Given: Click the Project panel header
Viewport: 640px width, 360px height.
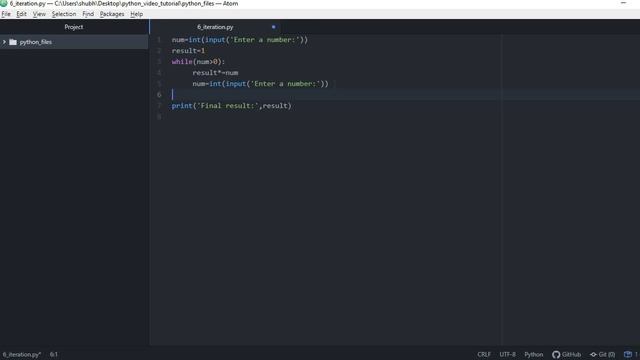Looking at the screenshot, I should tap(74, 27).
